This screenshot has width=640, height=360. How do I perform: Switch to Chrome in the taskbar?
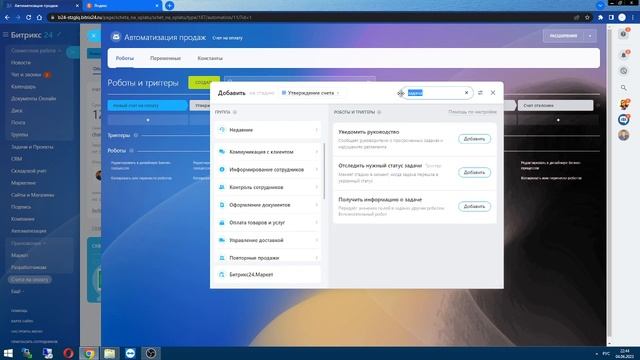[89, 353]
